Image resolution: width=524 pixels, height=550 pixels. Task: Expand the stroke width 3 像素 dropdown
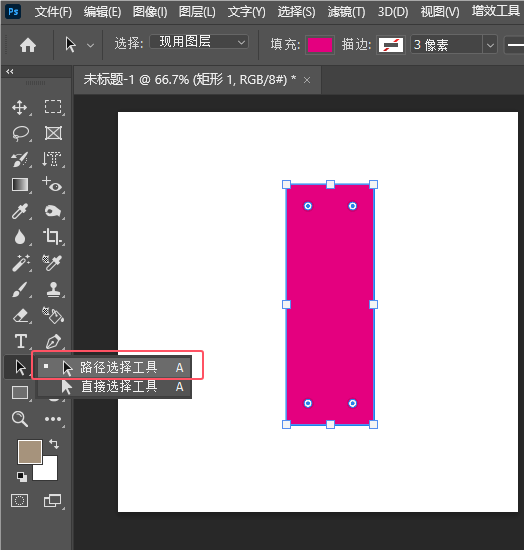coord(490,45)
